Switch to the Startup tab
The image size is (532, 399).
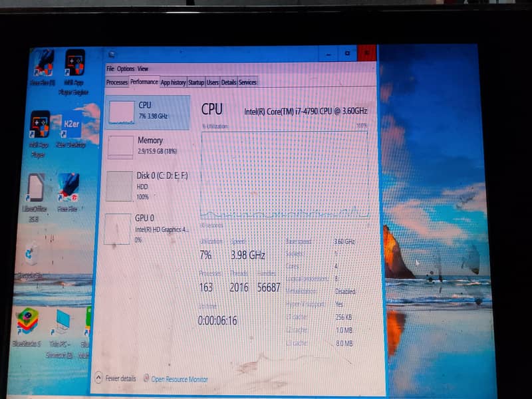pyautogui.click(x=198, y=82)
